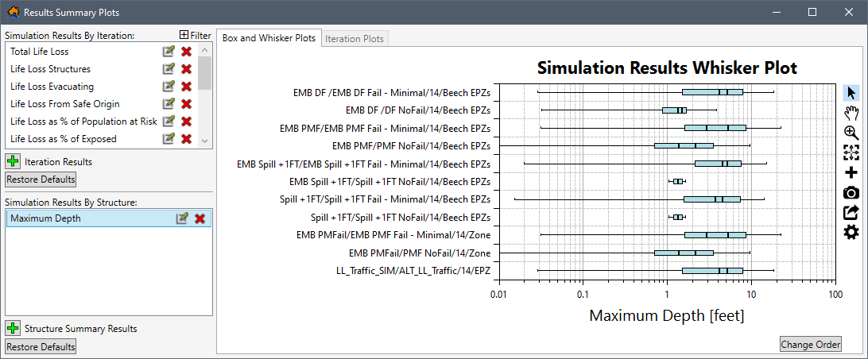Click Spill +1FT/Spill +1FT NoFail label

pyautogui.click(x=401, y=218)
